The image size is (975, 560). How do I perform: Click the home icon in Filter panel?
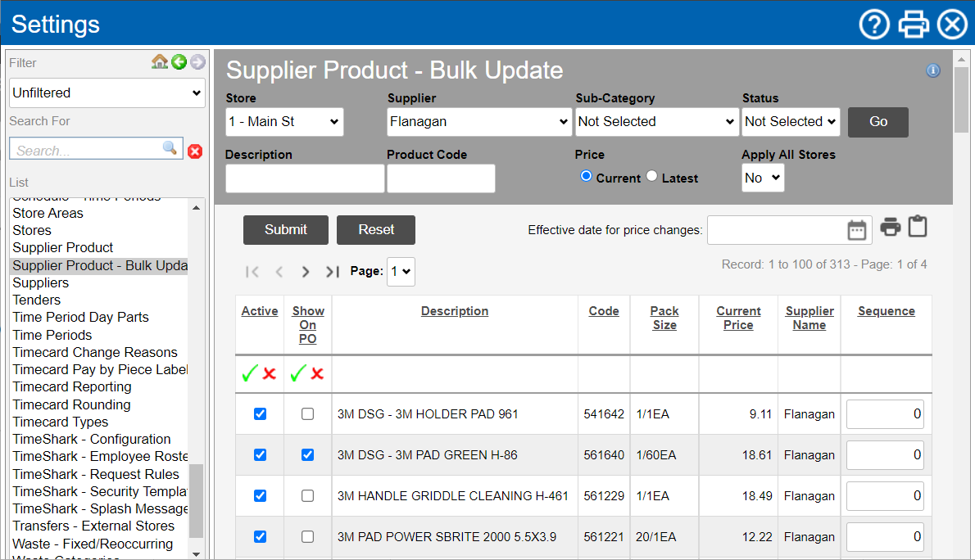click(160, 62)
